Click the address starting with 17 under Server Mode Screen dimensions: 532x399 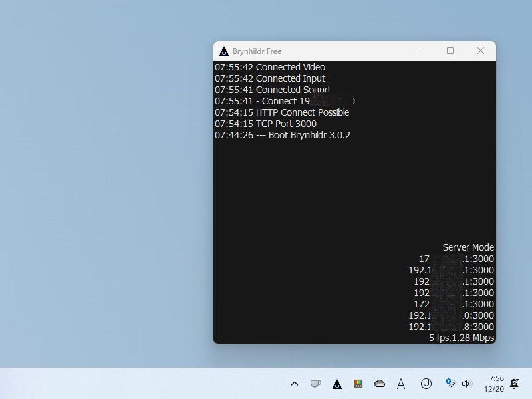coord(456,259)
